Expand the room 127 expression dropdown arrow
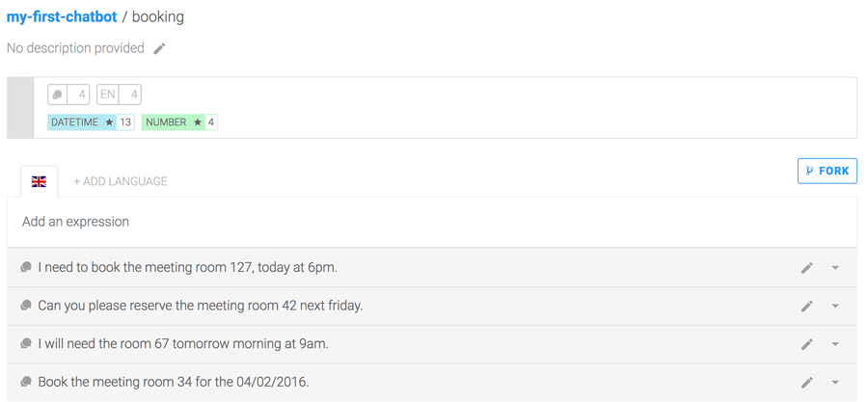Screen dimensions: 868x402 coord(835,268)
